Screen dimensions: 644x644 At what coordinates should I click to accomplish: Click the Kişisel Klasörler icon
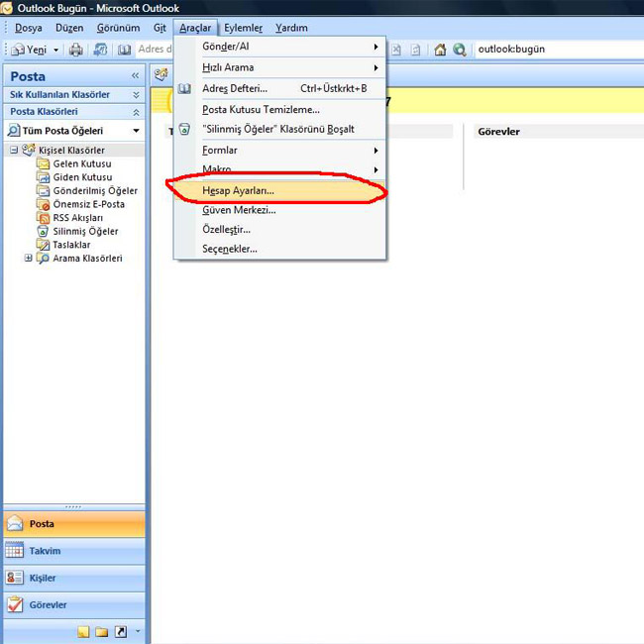pos(29,150)
